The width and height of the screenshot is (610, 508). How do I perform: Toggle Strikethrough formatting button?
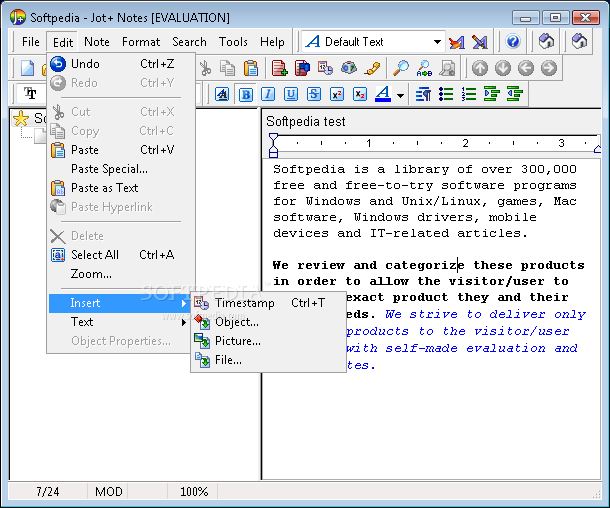tap(314, 94)
